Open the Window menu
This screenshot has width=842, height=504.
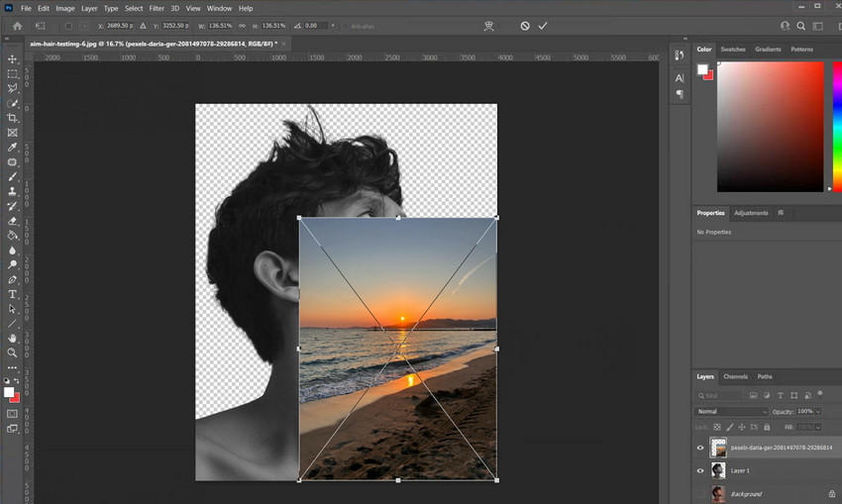(219, 8)
